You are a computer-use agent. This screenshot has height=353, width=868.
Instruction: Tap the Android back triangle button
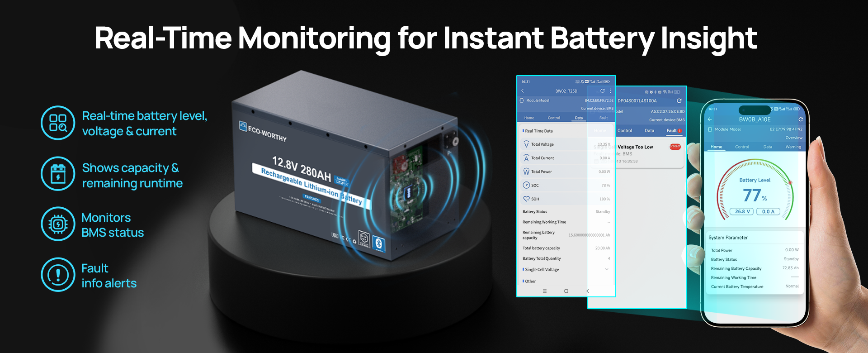coord(588,291)
